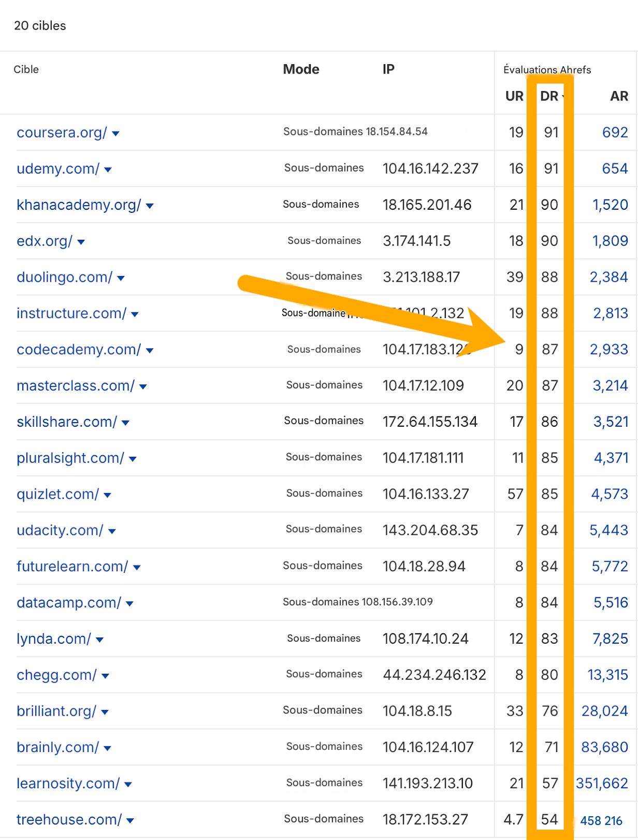Sort the table by DR column
Screen dimensions: 638x840
point(550,96)
